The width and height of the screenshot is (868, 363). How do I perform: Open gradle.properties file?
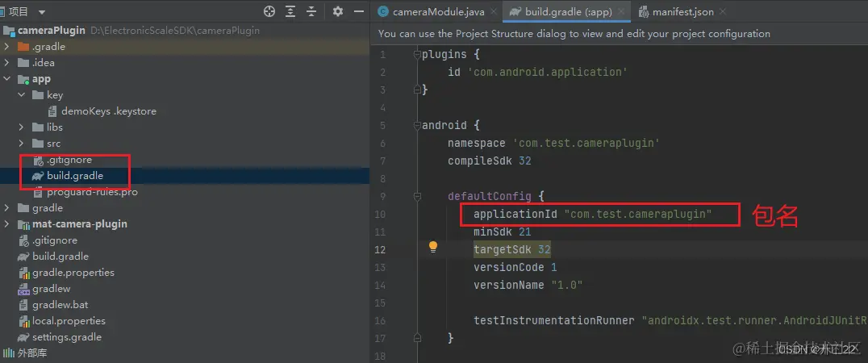click(73, 273)
